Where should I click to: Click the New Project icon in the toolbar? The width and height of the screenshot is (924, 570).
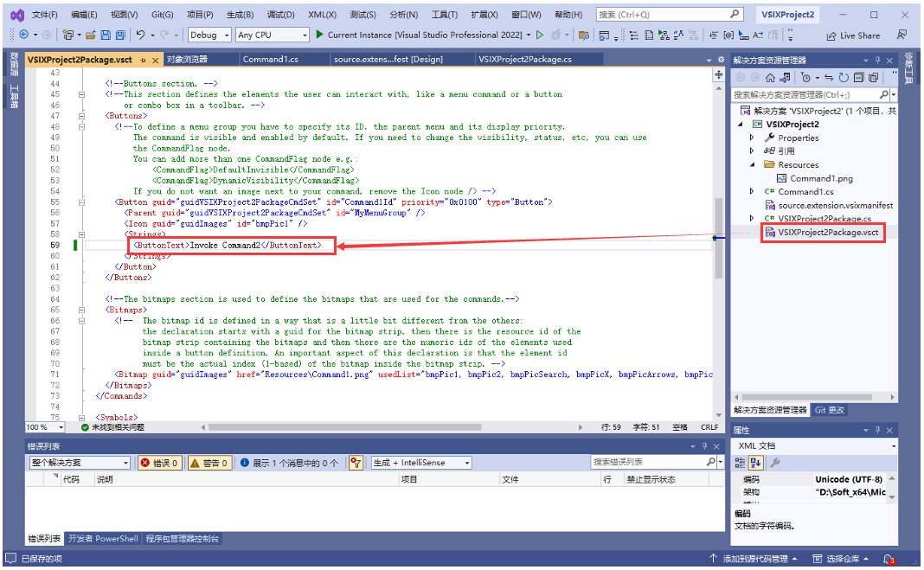67,35
